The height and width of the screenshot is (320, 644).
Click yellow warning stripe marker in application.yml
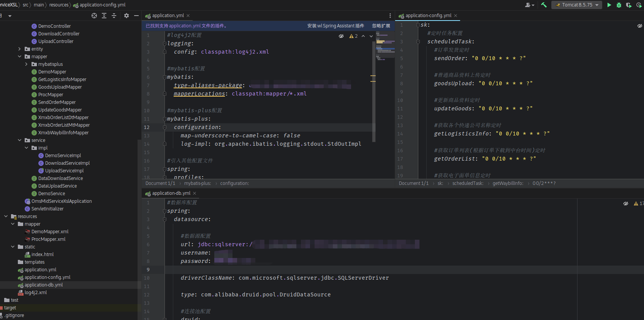pyautogui.click(x=373, y=76)
